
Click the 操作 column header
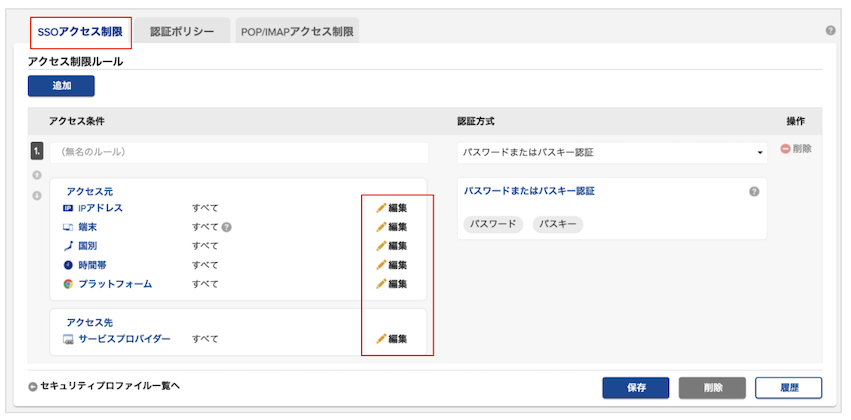pos(795,121)
